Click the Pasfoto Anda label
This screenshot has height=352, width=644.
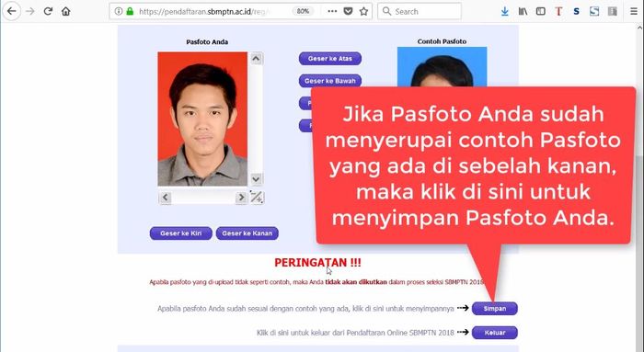[207, 42]
